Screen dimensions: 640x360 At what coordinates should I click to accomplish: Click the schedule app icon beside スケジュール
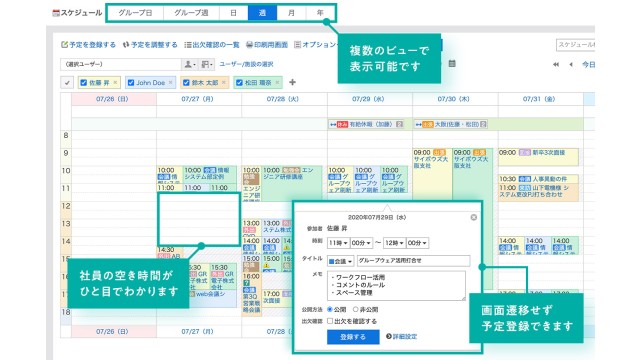[56, 13]
